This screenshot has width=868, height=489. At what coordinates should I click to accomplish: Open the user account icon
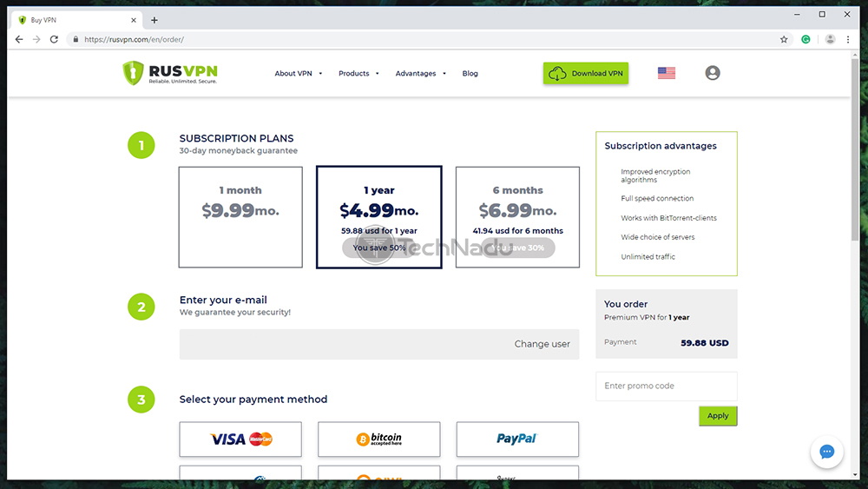[713, 73]
